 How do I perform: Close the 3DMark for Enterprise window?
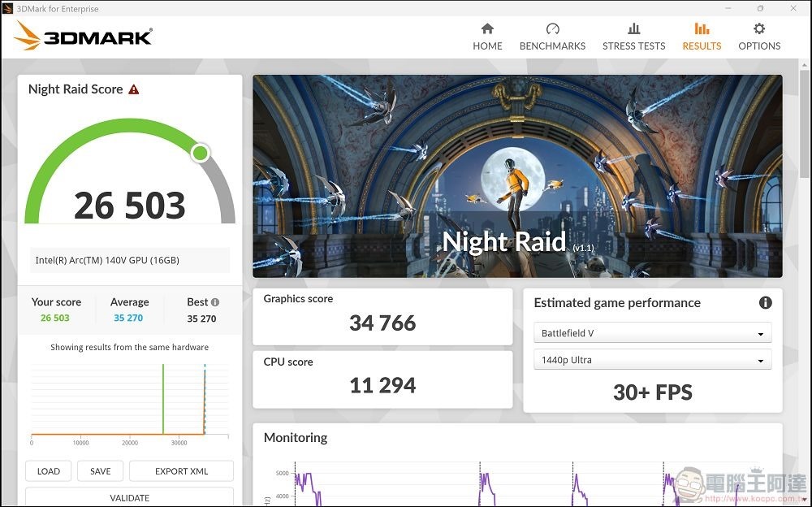793,8
